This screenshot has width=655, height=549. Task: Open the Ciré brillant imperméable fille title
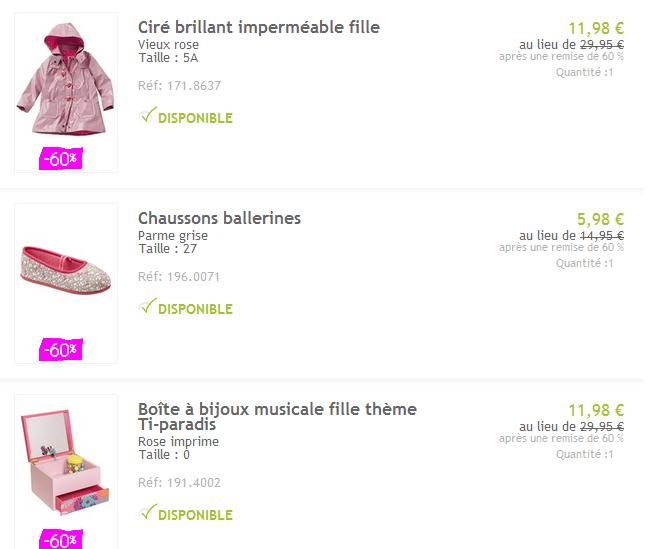coord(258,27)
